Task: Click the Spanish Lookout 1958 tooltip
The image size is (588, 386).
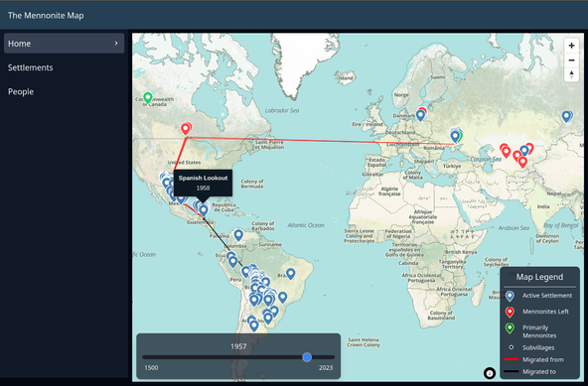Action: [203, 183]
